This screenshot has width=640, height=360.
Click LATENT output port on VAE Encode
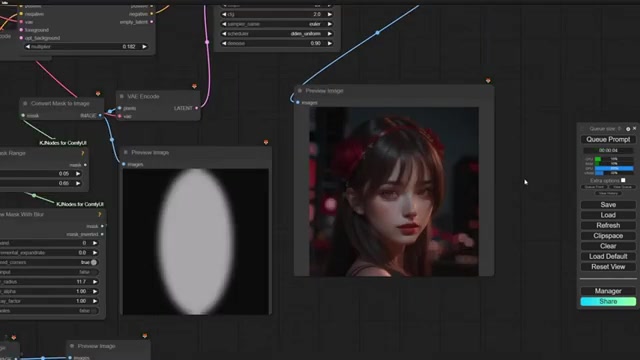click(x=197, y=108)
